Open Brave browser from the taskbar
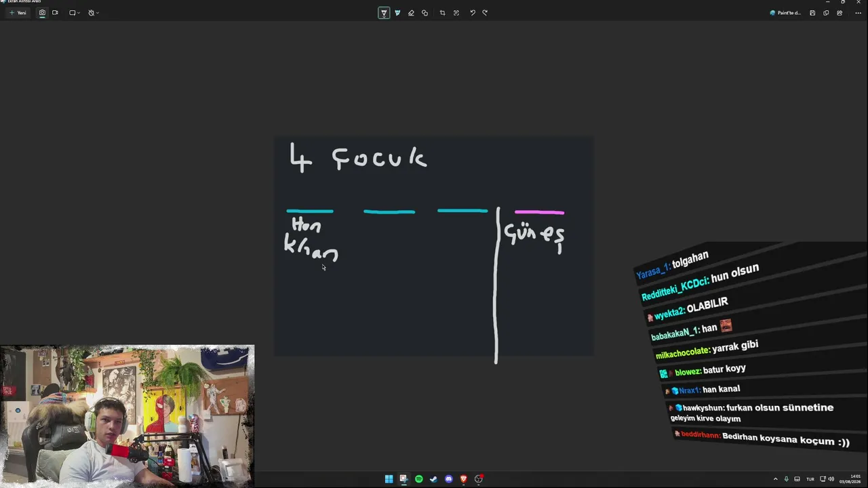The height and width of the screenshot is (488, 868). [463, 479]
